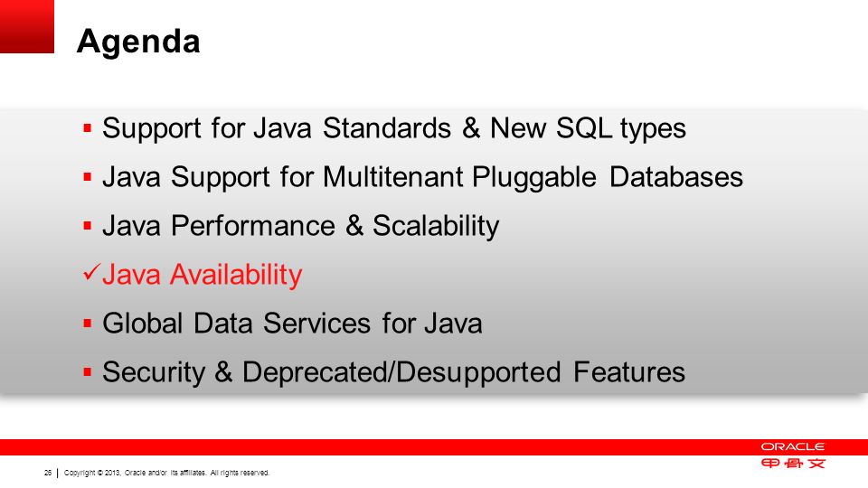Click the bullet before Security & Deprecated
Viewport: 868px width, 488px height.
tap(87, 371)
